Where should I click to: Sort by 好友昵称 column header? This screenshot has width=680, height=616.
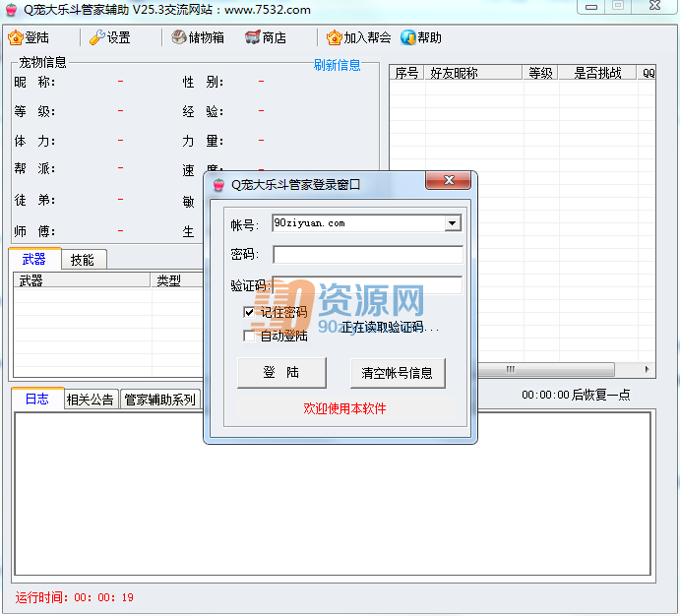coord(473,73)
